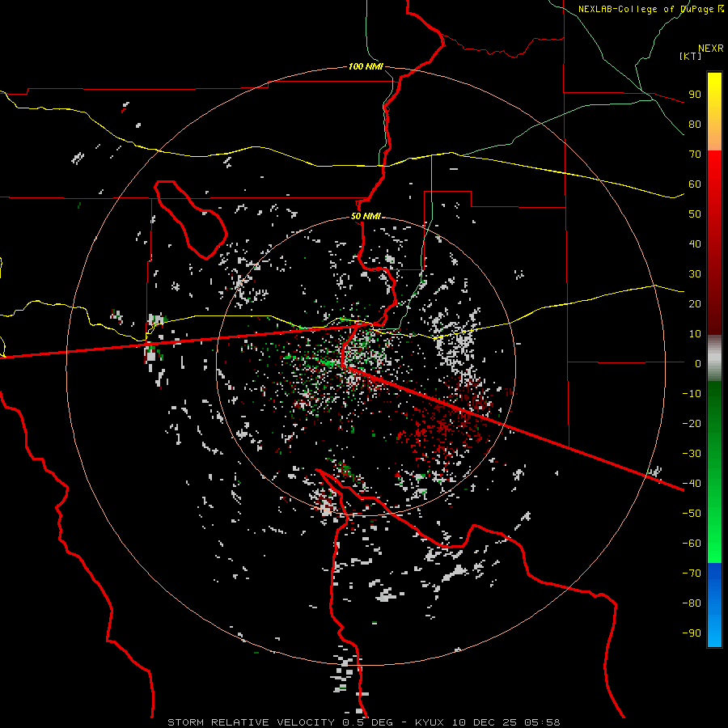Select the 70 value on velocity scale
The image size is (728, 728).
(x=695, y=154)
